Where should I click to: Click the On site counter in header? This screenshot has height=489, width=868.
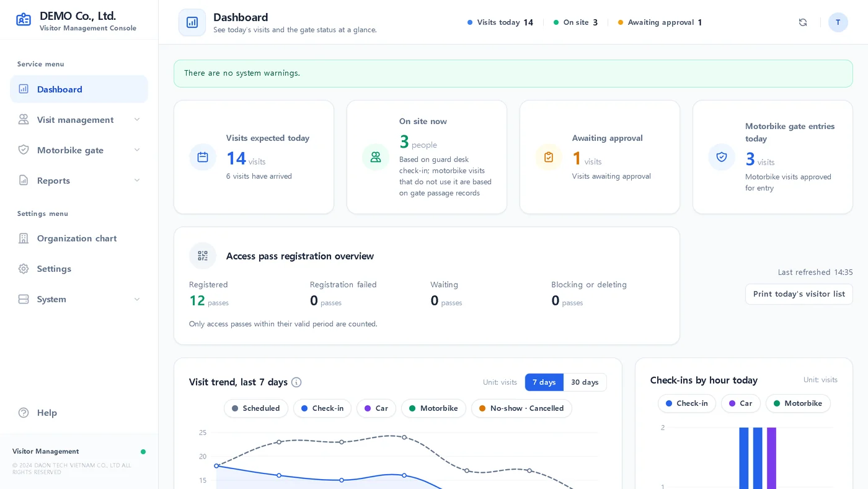576,22
